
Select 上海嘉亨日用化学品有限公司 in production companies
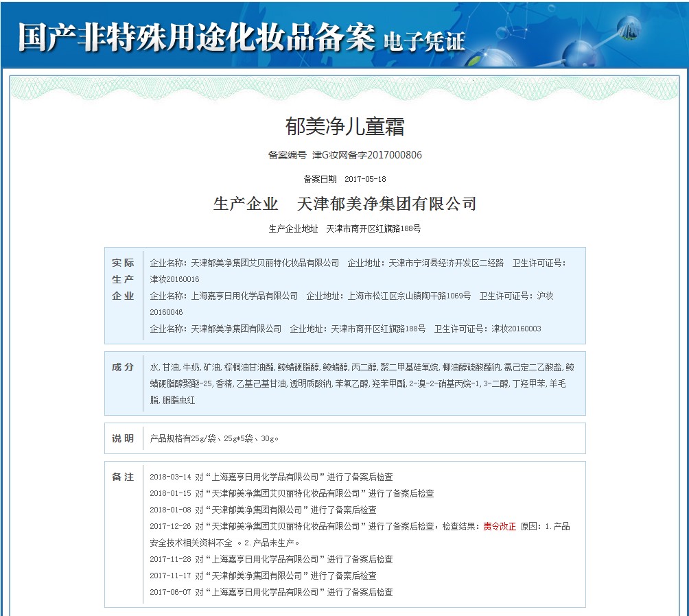point(244,296)
